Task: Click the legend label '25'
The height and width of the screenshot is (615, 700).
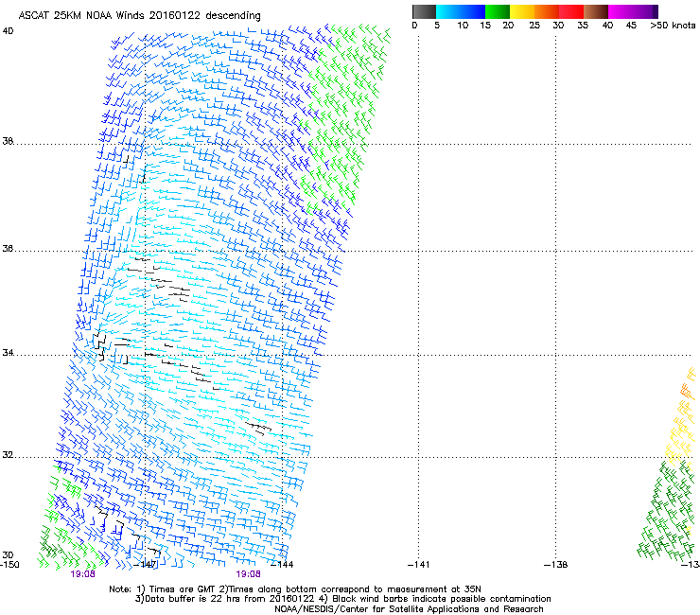Action: (534, 26)
